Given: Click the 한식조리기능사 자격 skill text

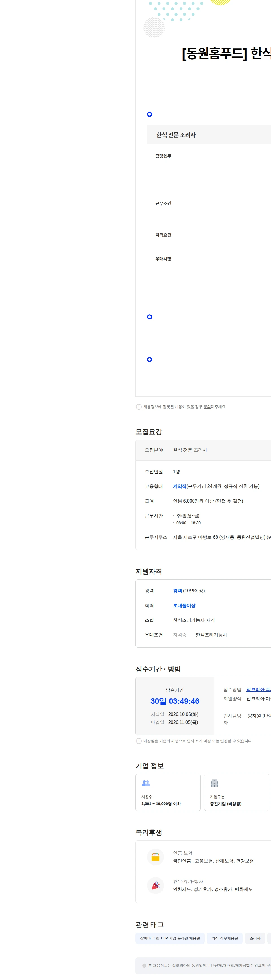Looking at the screenshot, I should click(x=194, y=620).
